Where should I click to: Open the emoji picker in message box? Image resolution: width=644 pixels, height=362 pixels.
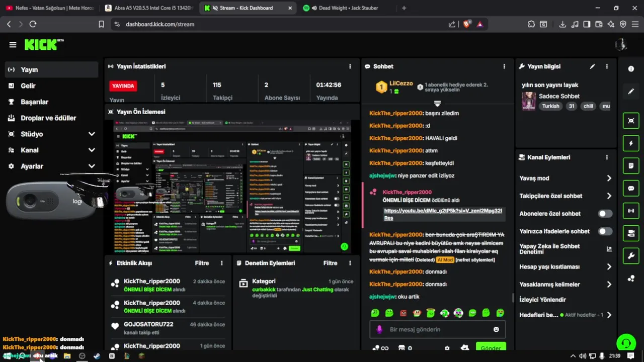pos(496,329)
